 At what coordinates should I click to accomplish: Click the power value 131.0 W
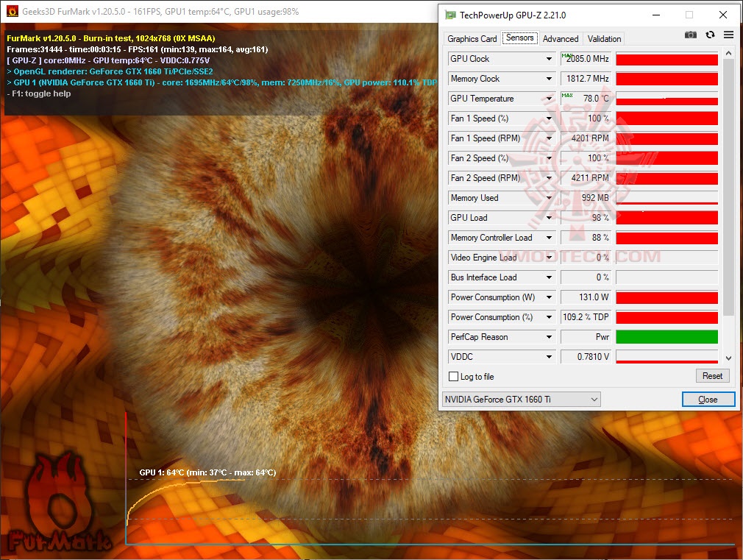(586, 297)
